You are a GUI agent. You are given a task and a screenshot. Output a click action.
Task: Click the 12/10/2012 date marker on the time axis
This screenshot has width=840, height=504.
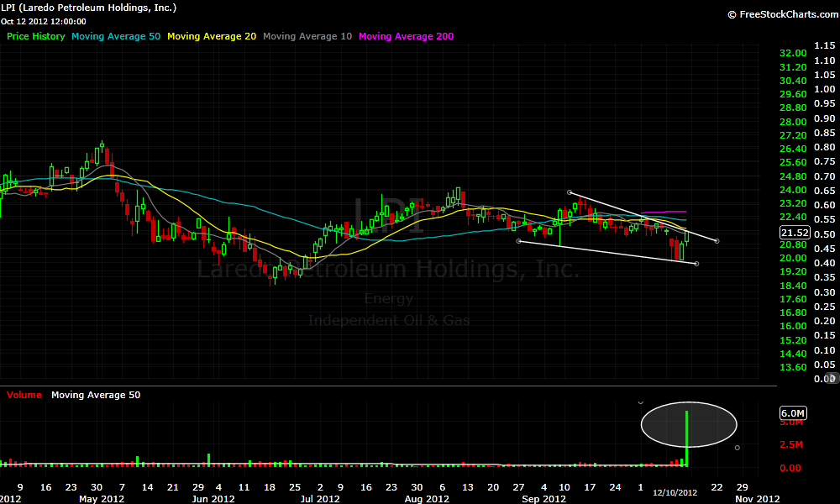[x=675, y=492]
